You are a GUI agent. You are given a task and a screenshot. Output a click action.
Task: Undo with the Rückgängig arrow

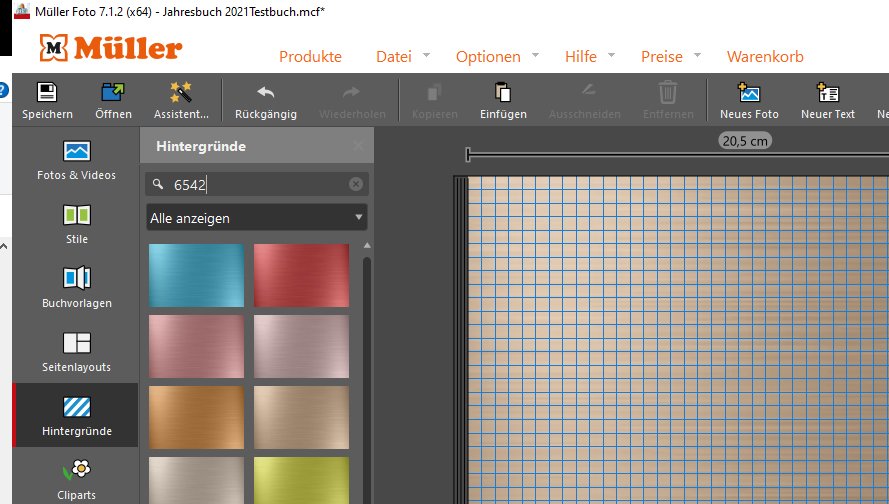pyautogui.click(x=265, y=94)
